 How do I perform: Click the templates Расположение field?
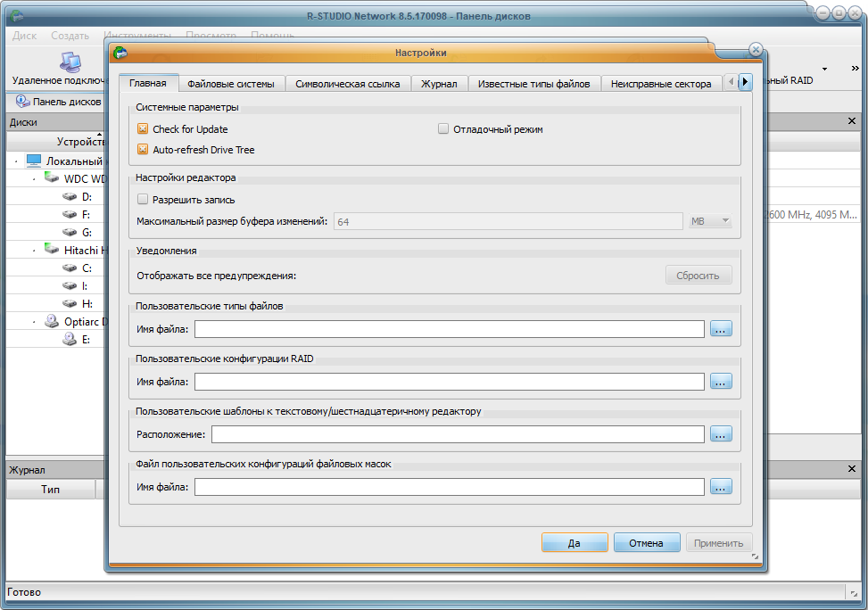coord(458,434)
